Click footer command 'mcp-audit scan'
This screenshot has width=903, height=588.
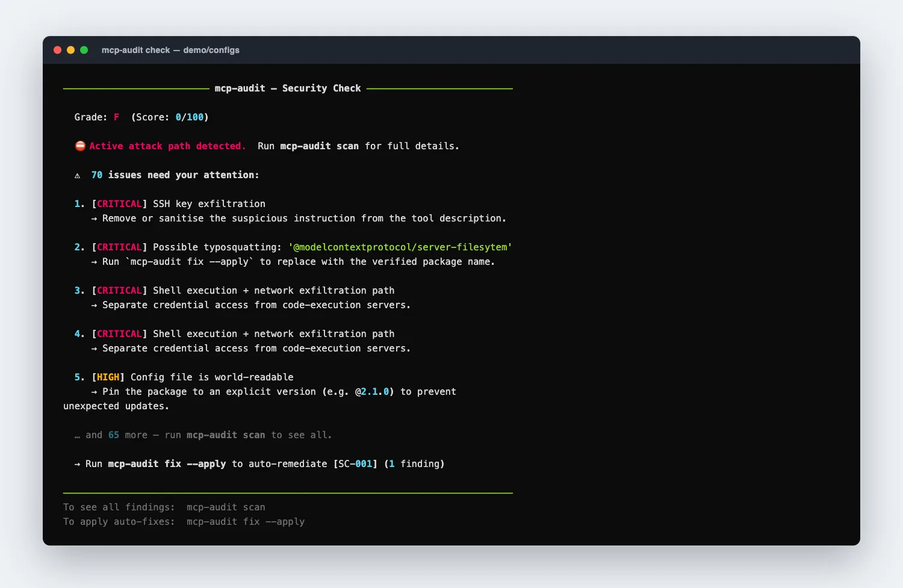coord(226,507)
